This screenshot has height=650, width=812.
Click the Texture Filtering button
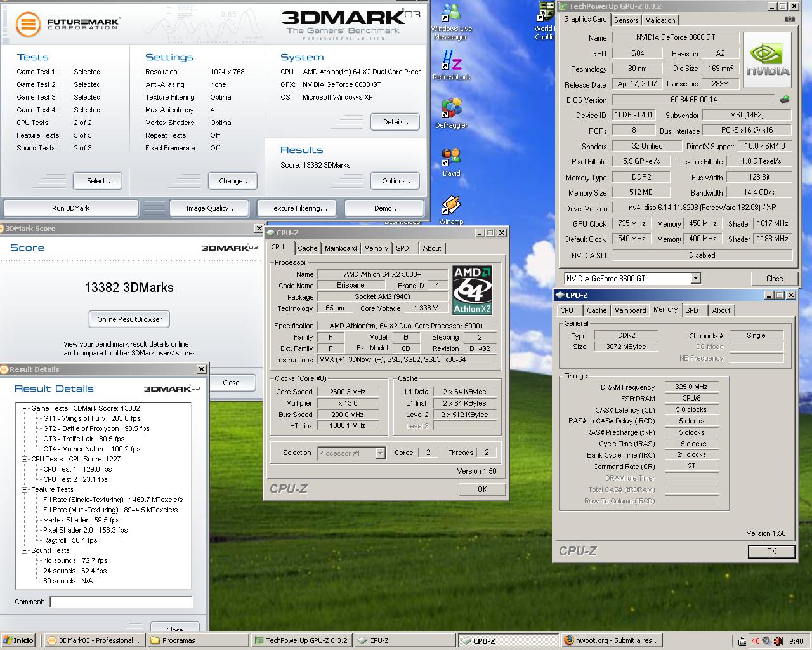[298, 208]
